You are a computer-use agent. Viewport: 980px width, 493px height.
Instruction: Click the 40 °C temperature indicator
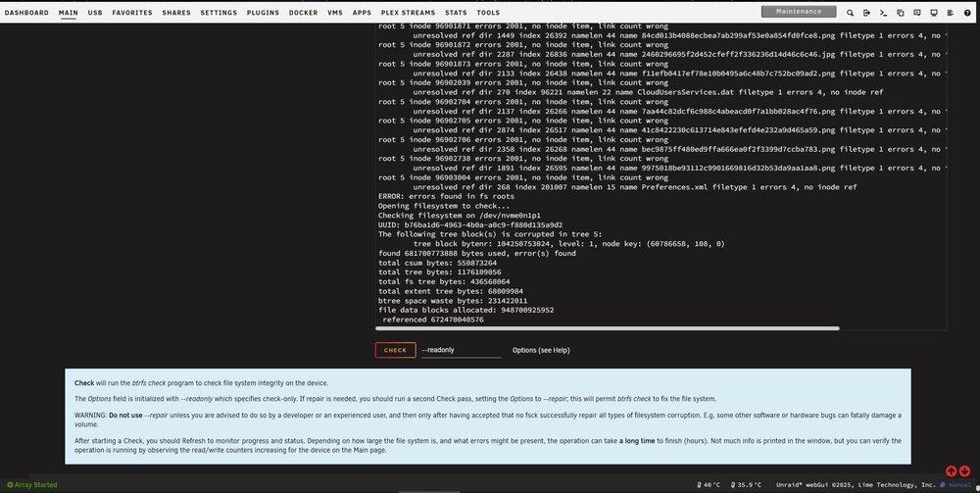coord(709,485)
